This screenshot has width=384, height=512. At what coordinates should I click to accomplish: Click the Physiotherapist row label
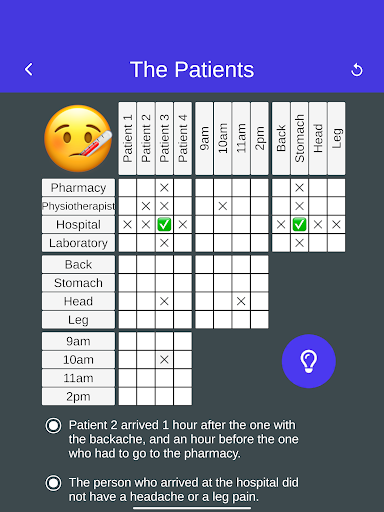(x=78, y=206)
